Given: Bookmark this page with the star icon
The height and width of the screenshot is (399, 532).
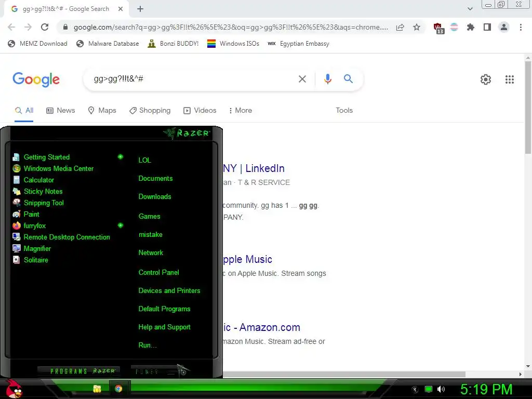Looking at the screenshot, I should pyautogui.click(x=417, y=27).
